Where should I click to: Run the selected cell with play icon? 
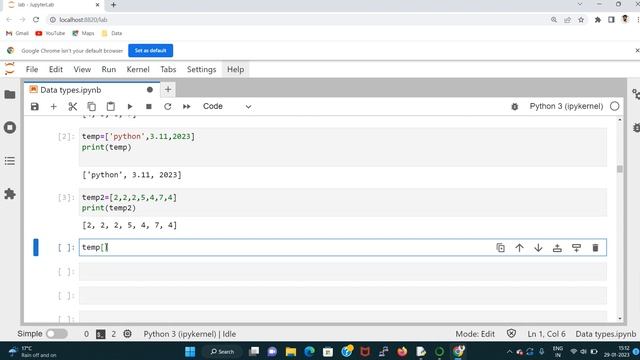coord(130,107)
